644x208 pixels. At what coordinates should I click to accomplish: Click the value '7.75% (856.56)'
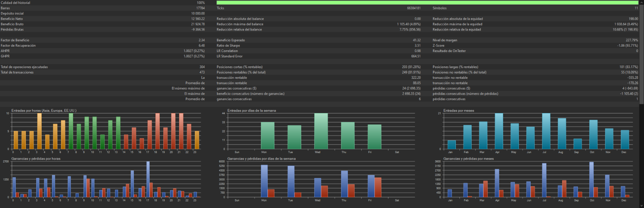[410, 30]
